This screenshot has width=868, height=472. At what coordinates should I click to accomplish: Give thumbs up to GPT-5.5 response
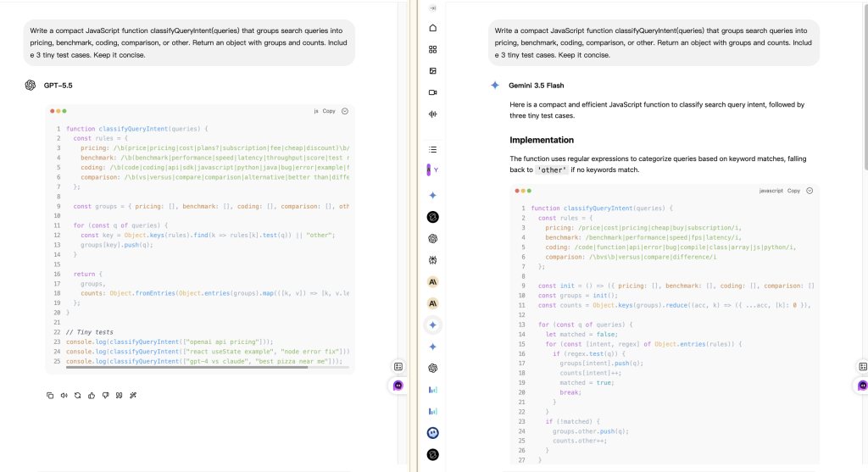(92, 396)
